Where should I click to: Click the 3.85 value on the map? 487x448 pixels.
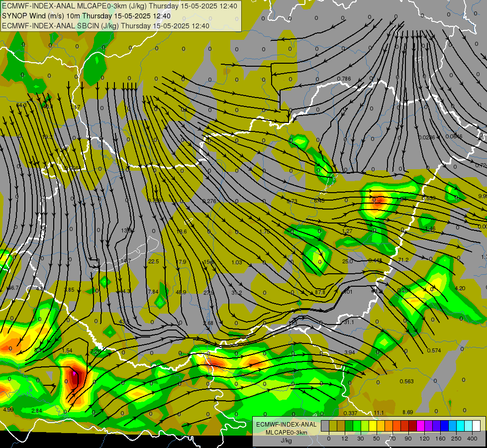pyautogui.click(x=69, y=290)
